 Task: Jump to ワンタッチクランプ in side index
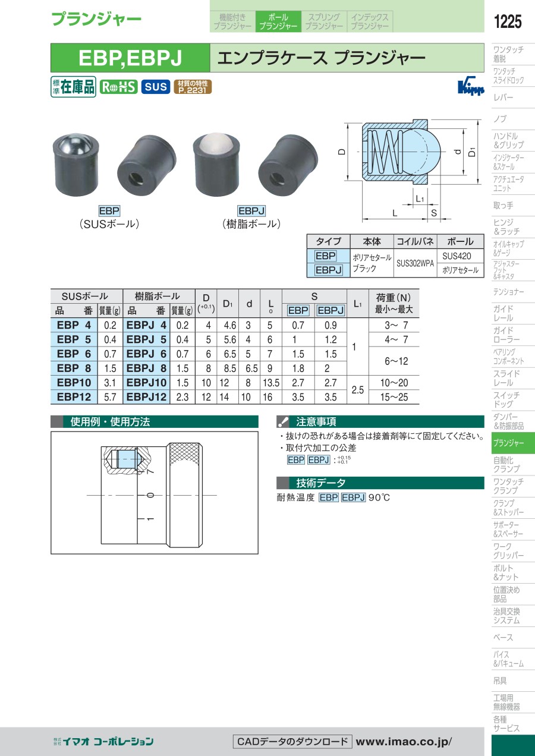pos(508,486)
